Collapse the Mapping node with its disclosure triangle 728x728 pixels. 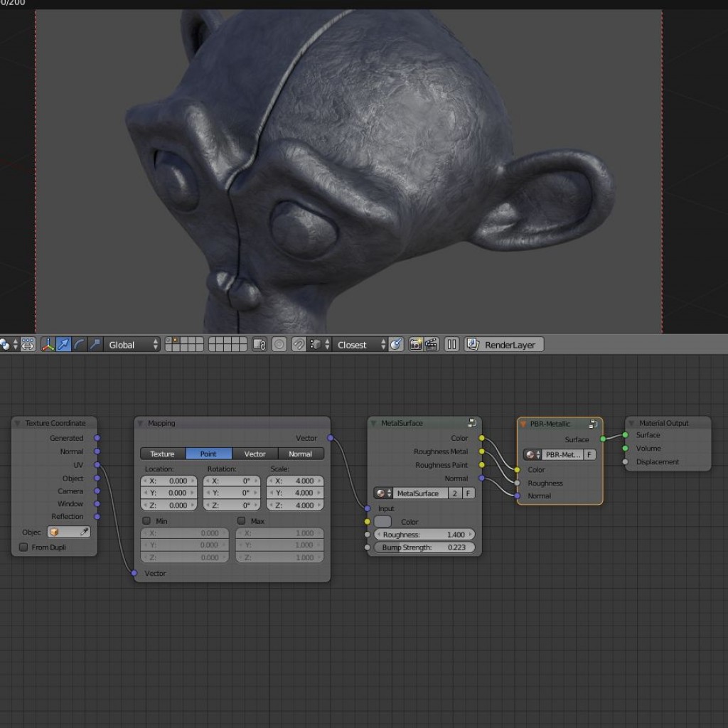coord(141,423)
